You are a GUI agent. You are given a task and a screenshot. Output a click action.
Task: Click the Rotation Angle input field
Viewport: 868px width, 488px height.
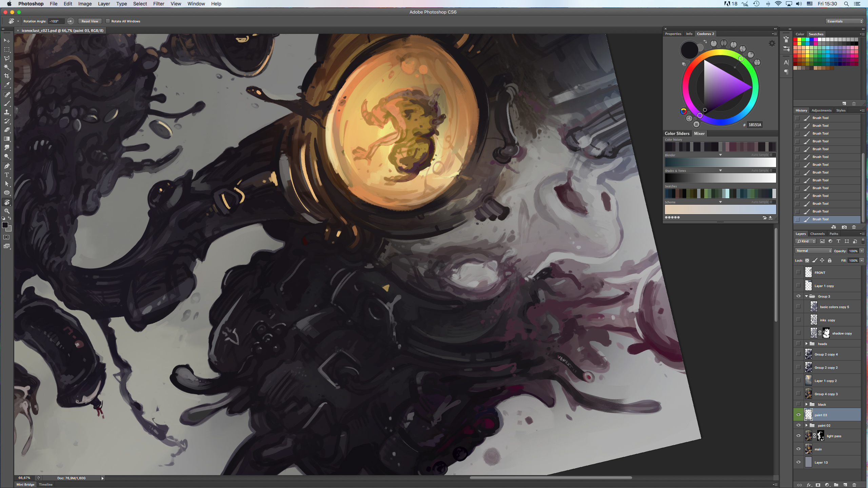coord(56,21)
